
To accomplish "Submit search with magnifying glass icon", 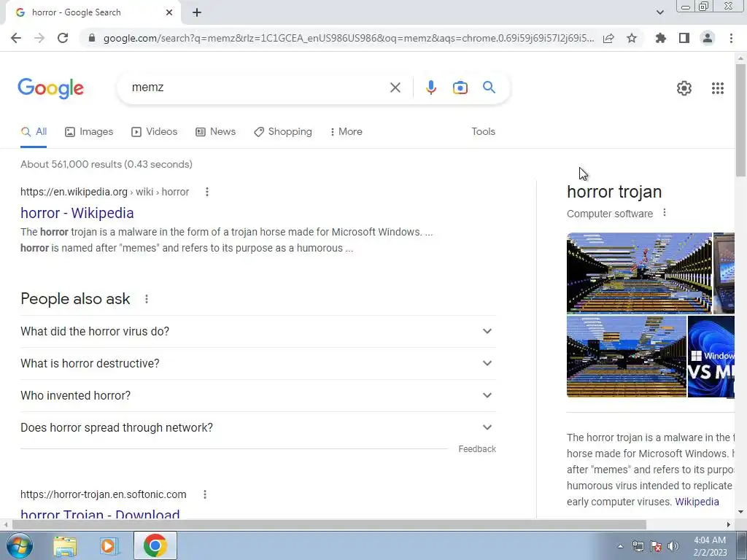I will pos(489,87).
